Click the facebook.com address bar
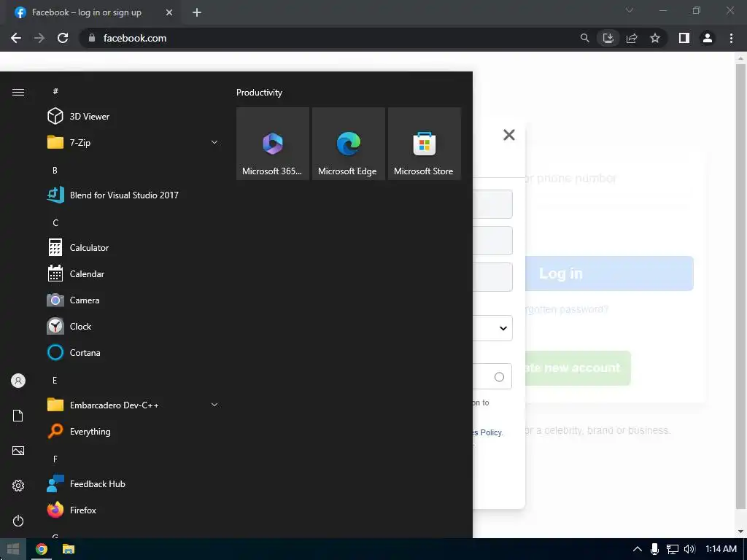The image size is (747, 560). (x=329, y=38)
